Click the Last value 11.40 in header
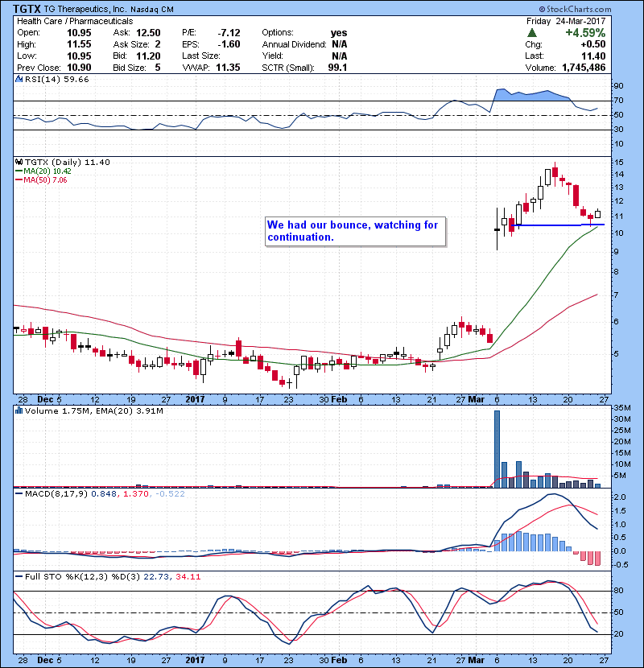Screen dimensions: 644x668 [593, 56]
